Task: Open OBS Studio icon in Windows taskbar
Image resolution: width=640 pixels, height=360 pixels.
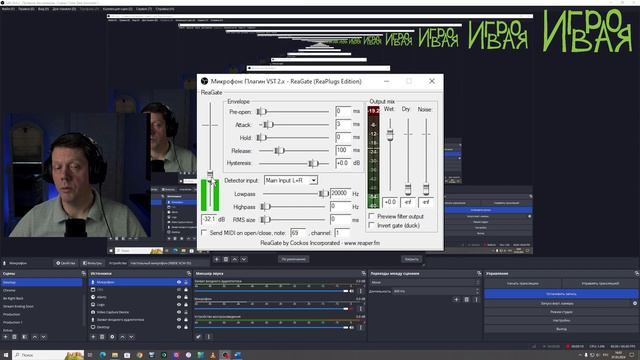Action: tap(225, 355)
